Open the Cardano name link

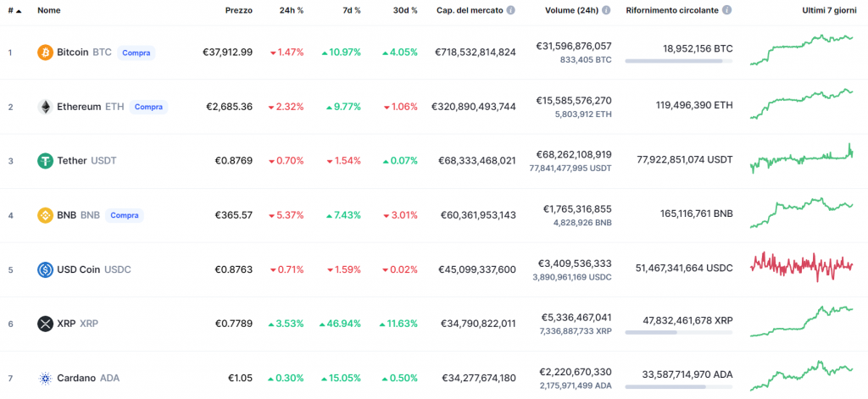click(75, 379)
